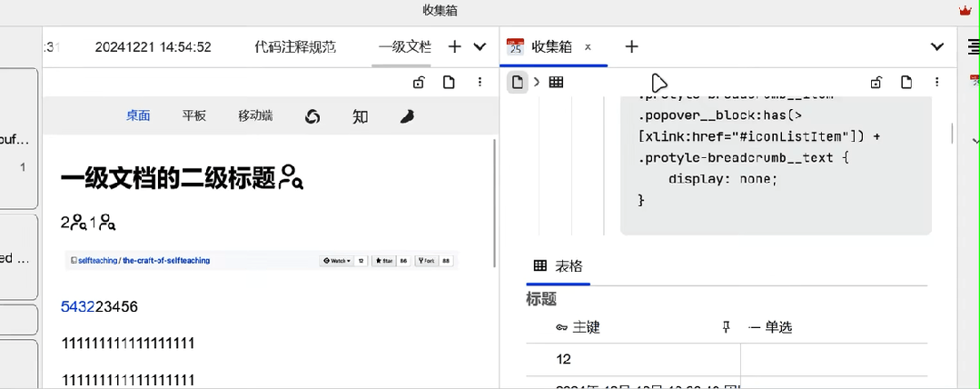Open the blue 5432 link

click(77, 306)
